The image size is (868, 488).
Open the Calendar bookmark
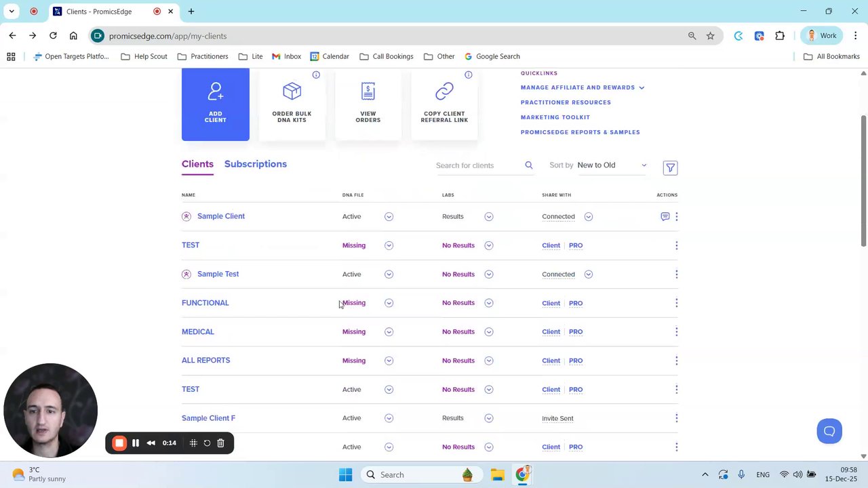(330, 56)
